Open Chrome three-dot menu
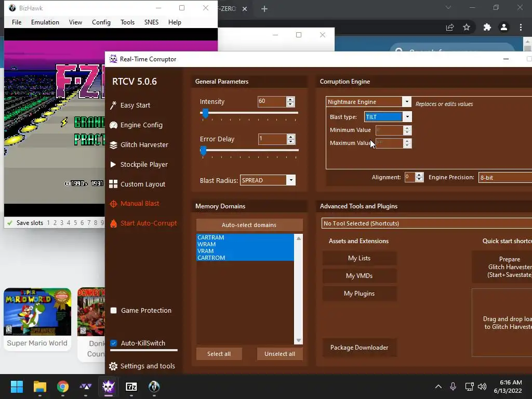 coord(521,27)
